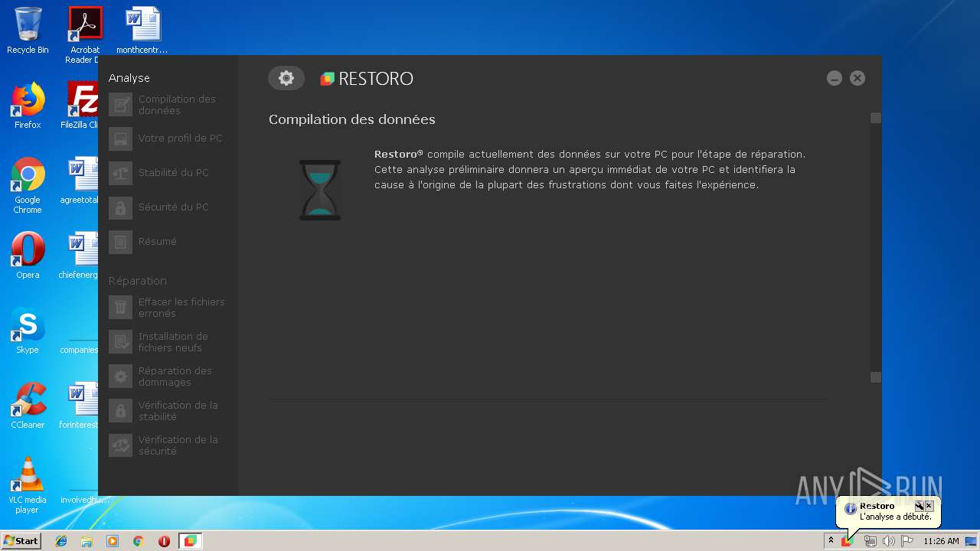Screen dimensions: 980x551
Task: Open the Recycle Bin desktop icon
Action: click(28, 31)
